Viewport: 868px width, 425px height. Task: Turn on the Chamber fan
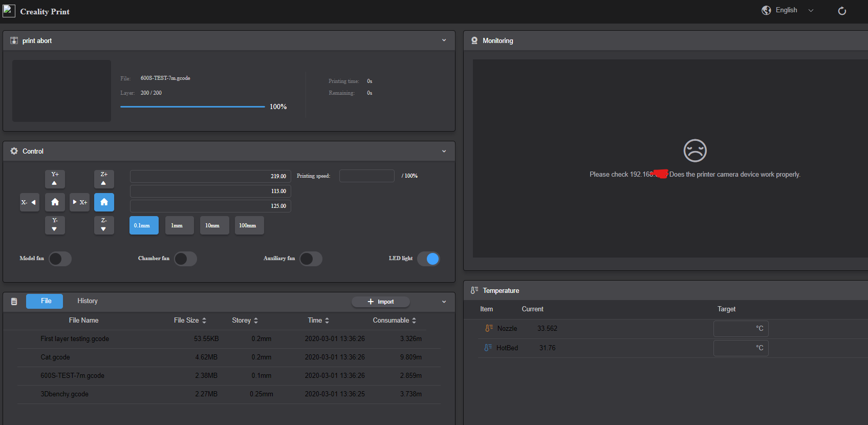pos(185,259)
